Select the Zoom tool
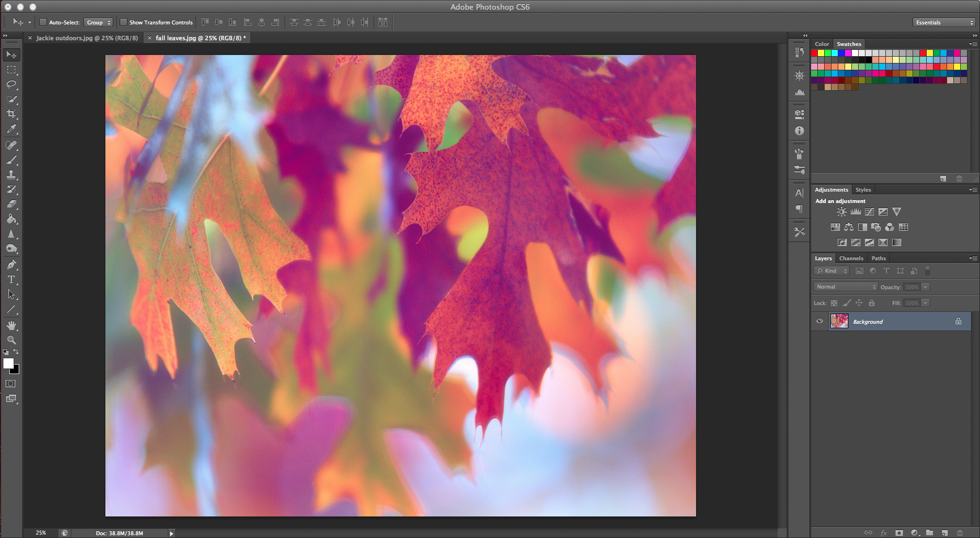 11,340
